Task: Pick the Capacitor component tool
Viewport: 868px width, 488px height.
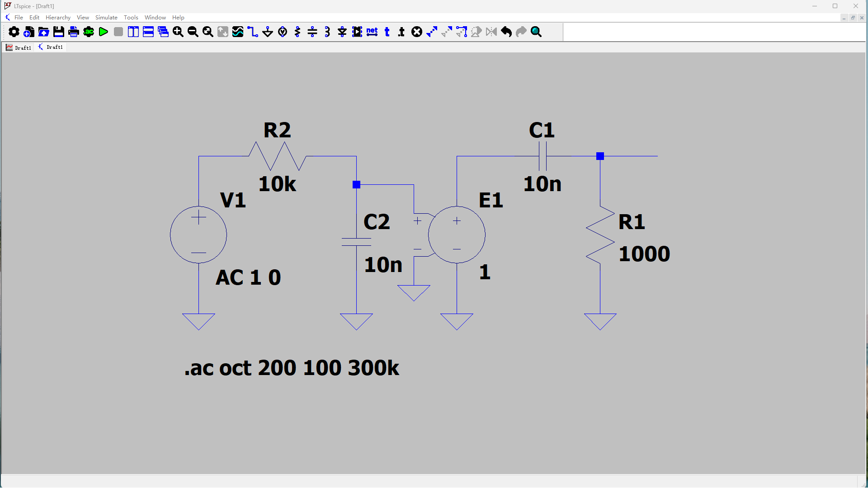Action: pos(312,32)
